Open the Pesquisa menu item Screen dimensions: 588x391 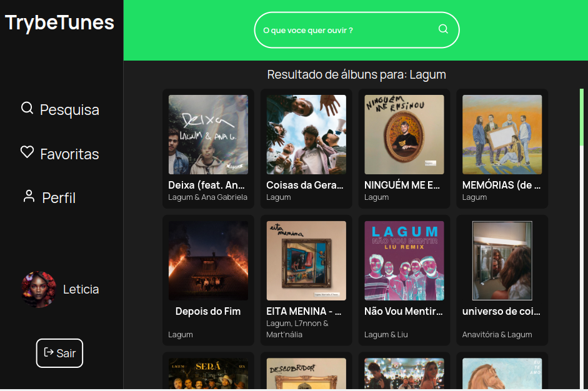coord(69,110)
